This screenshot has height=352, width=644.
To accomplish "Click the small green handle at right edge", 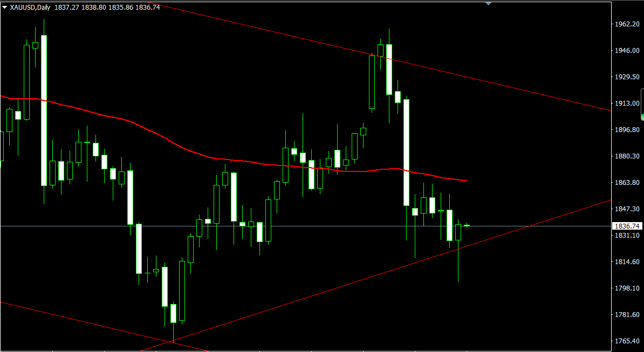I will pos(642,118).
